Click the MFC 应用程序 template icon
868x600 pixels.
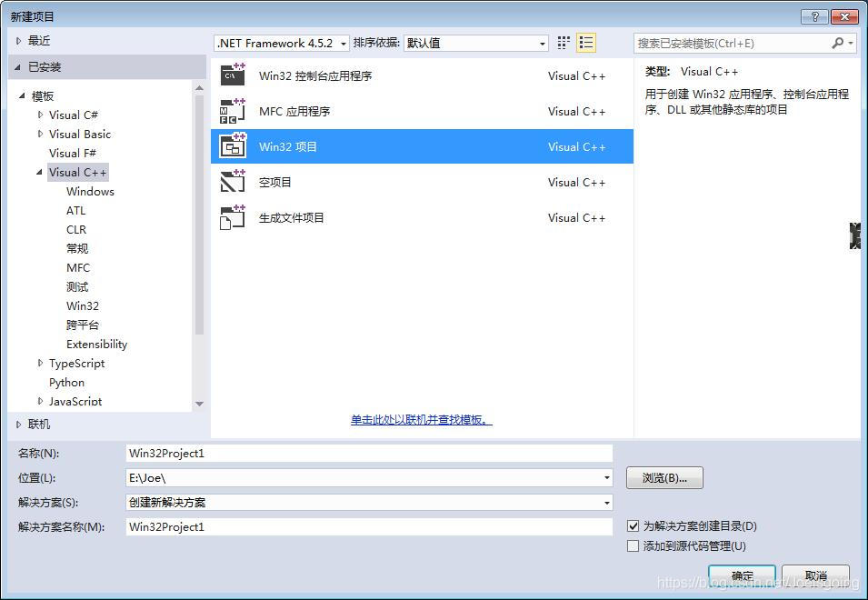click(x=233, y=111)
